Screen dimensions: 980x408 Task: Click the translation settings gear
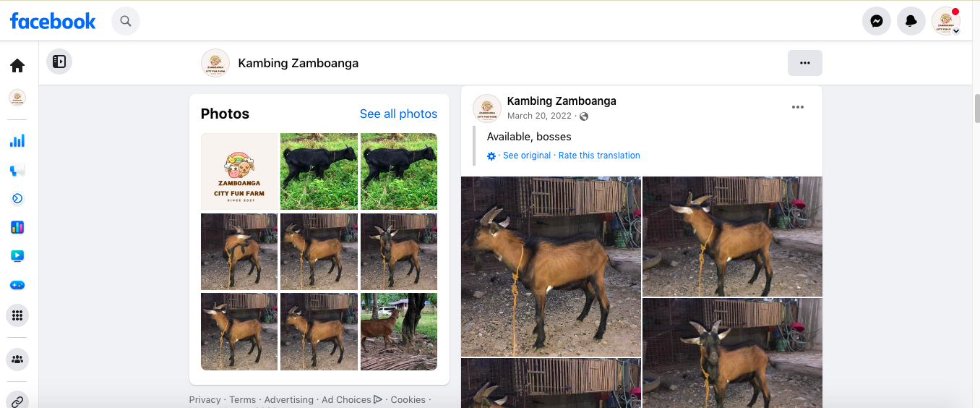491,156
